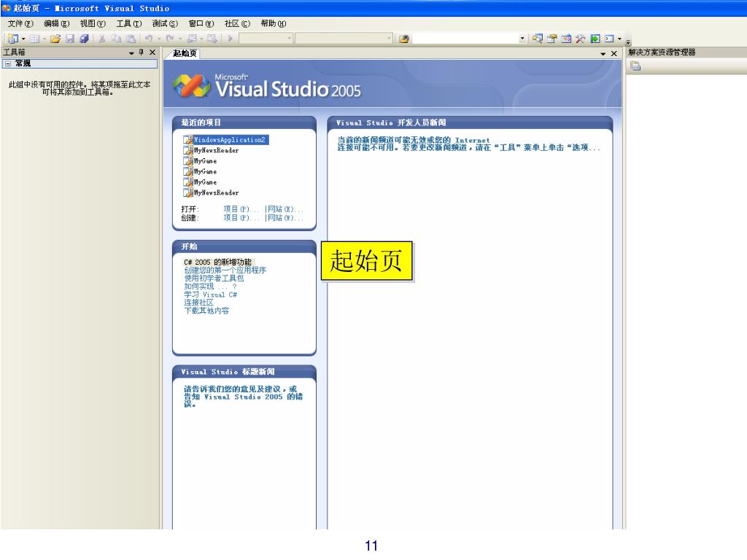
Task: Open the 帮助(H) menu
Action: [x=273, y=23]
